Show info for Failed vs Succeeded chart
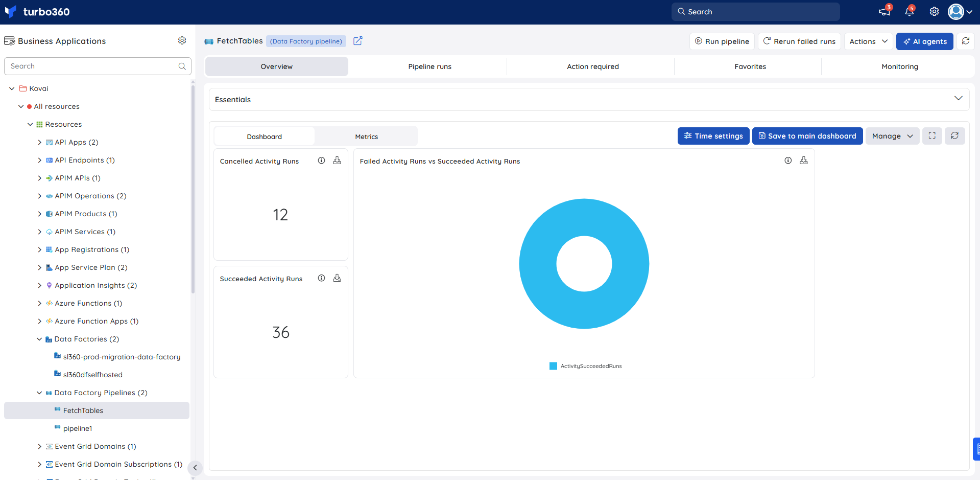Screen dimensions: 980x480 pyautogui.click(x=788, y=161)
